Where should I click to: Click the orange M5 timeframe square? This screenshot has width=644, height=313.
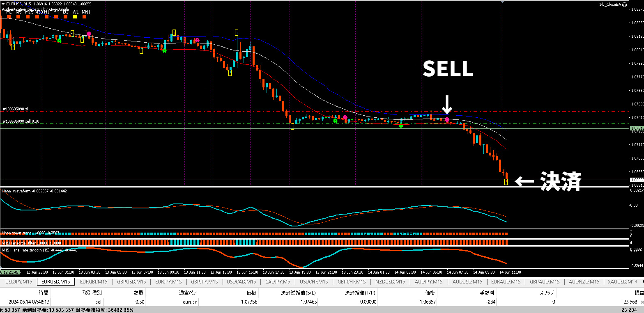click(18, 17)
